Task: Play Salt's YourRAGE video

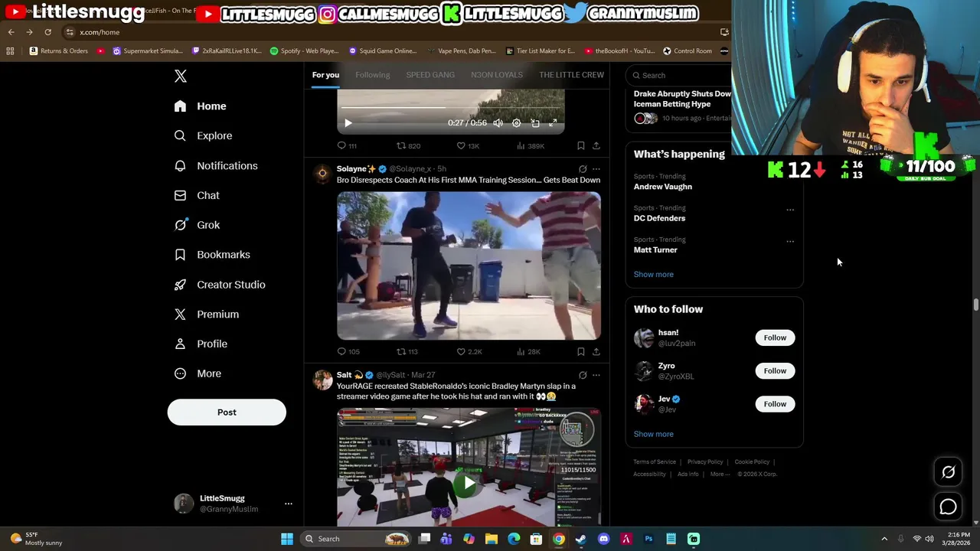Action: (468, 483)
